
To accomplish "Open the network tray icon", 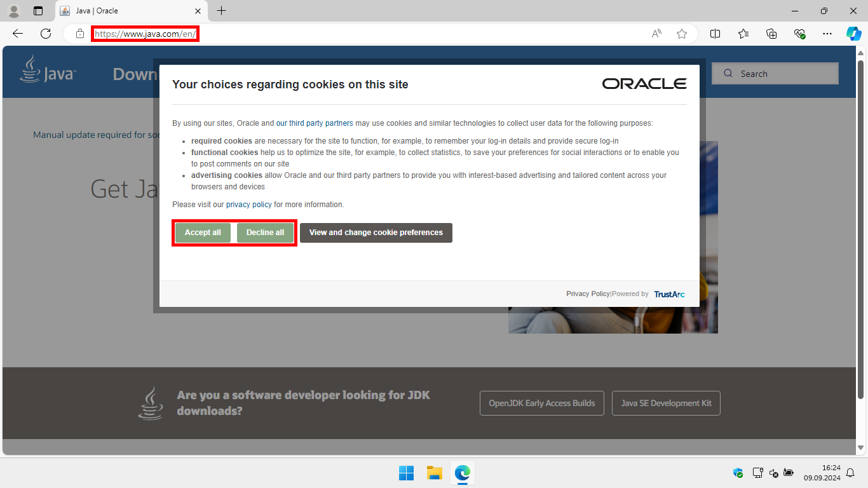I will [x=757, y=473].
